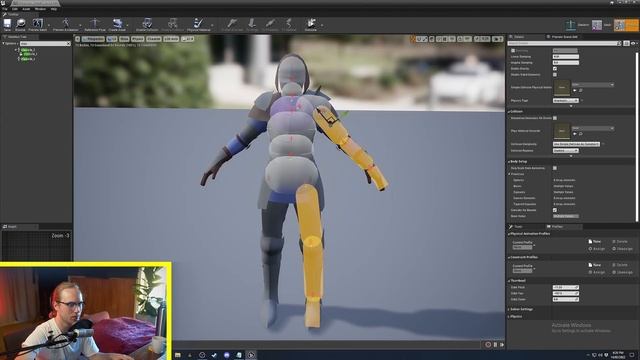
Task: Click the Create Asset toolbar icon
Action: point(117,24)
